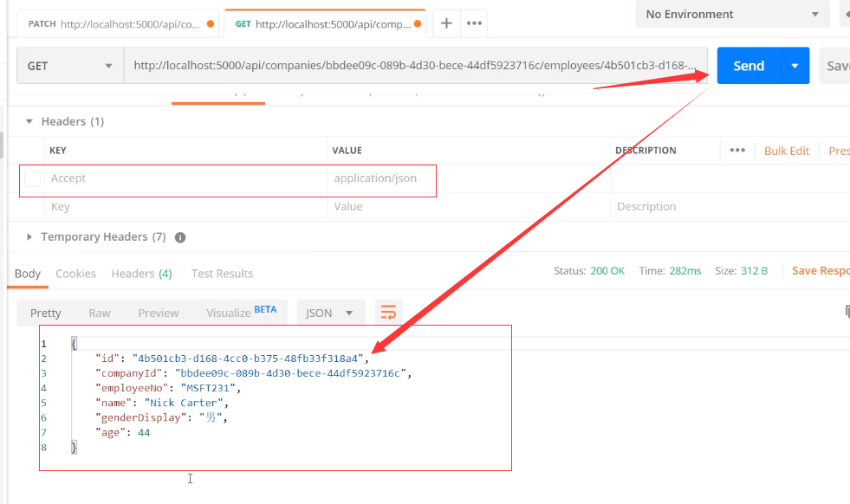Click the copy response icon at right

tap(847, 312)
